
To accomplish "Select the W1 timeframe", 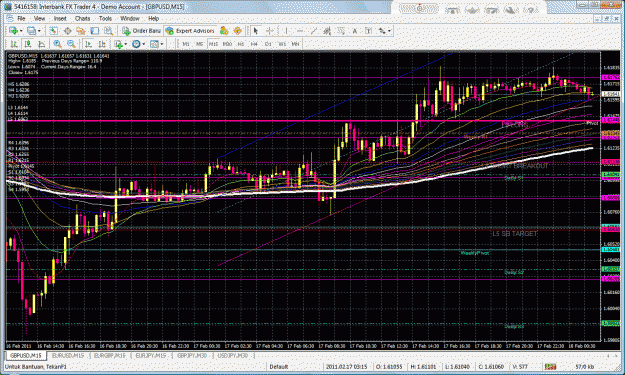I will point(282,44).
